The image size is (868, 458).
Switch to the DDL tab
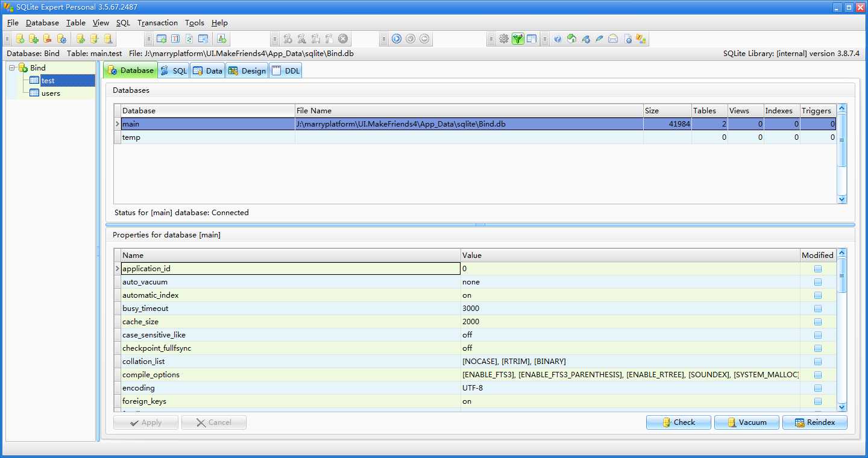286,71
